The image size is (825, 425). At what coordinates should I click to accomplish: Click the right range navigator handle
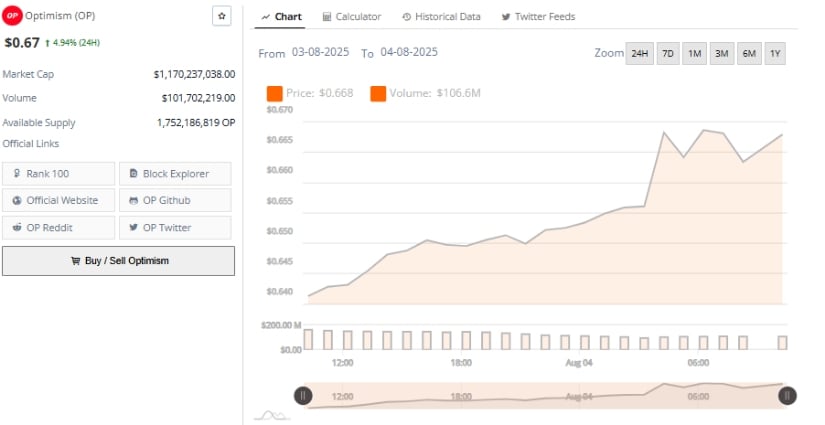coord(787,396)
